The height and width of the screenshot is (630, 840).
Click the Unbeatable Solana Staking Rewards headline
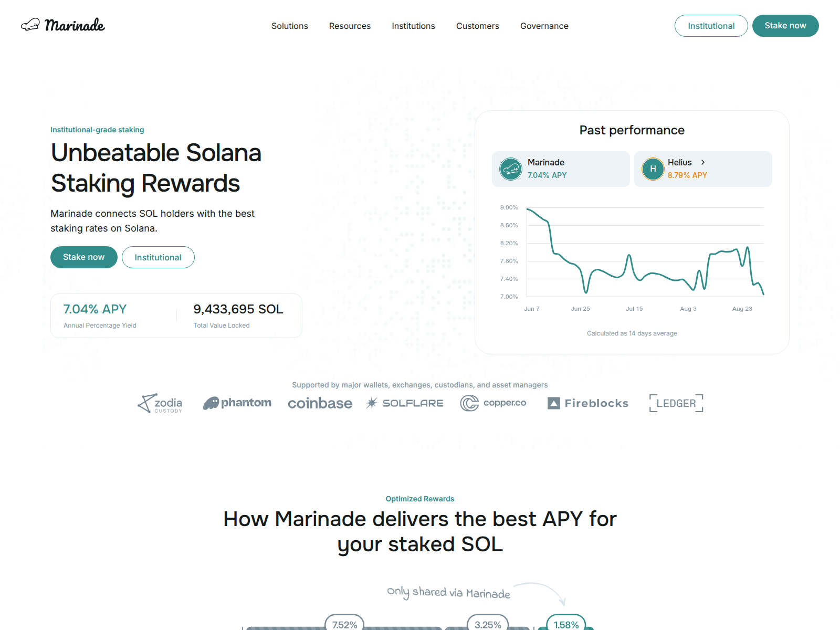156,168
